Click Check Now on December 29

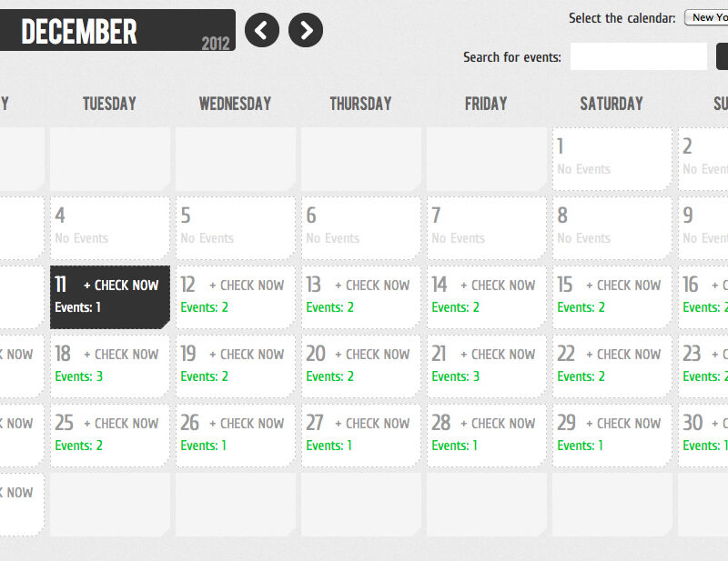pyautogui.click(x=623, y=424)
